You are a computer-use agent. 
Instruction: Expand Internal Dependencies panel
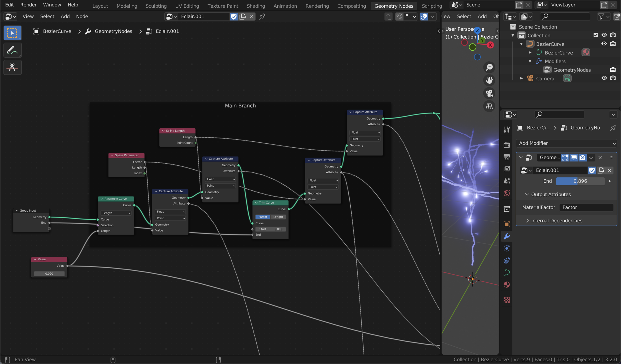coord(556,221)
